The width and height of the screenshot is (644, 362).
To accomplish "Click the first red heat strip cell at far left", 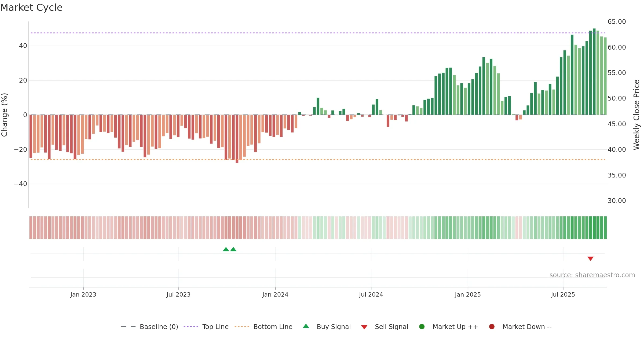I will point(31,228).
